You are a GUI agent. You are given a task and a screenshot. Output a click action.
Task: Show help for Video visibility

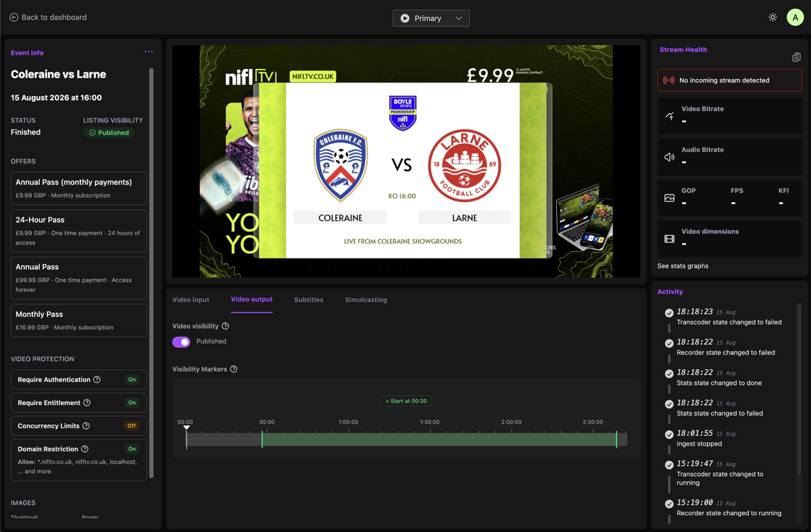[x=226, y=326]
